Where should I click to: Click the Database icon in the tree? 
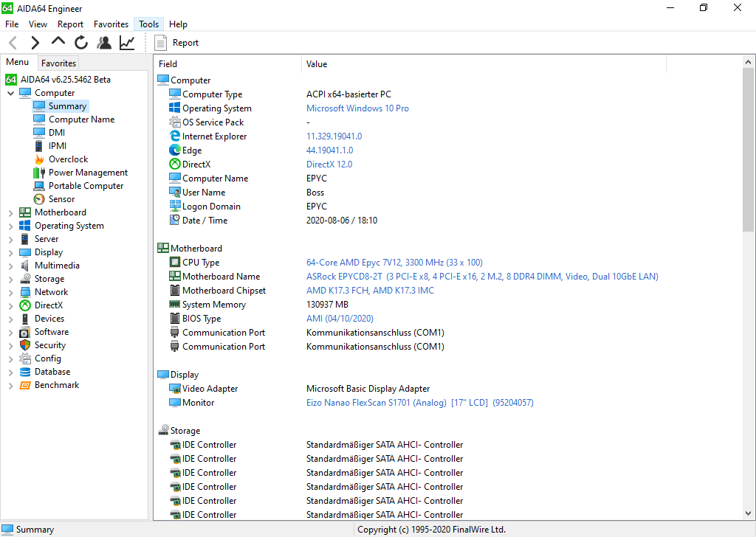pyautogui.click(x=25, y=372)
